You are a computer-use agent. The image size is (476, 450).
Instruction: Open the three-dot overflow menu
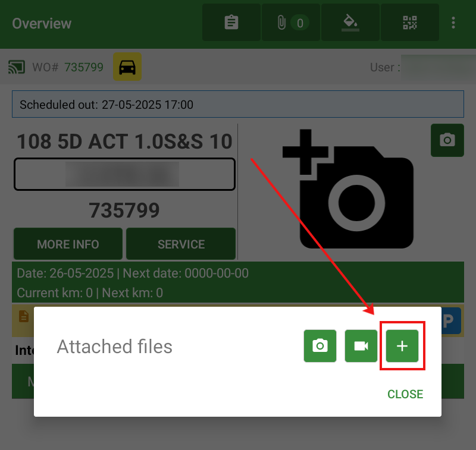pyautogui.click(x=453, y=23)
